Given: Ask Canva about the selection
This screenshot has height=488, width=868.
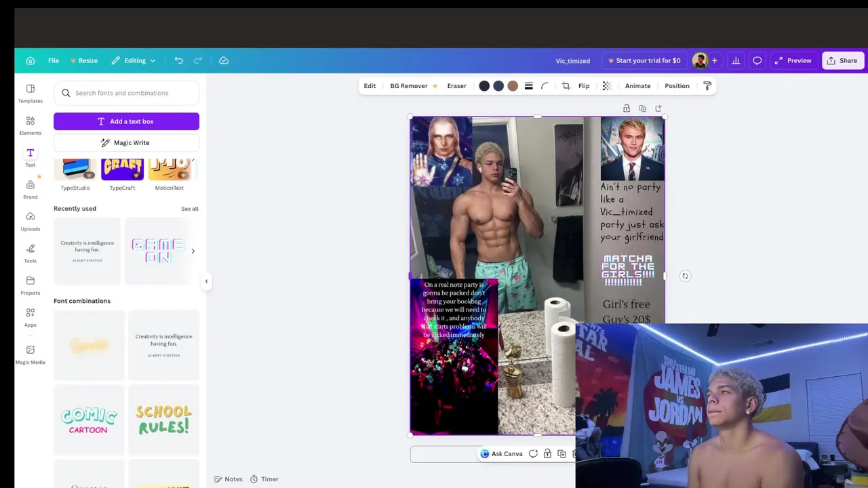Looking at the screenshot, I should pos(502,454).
